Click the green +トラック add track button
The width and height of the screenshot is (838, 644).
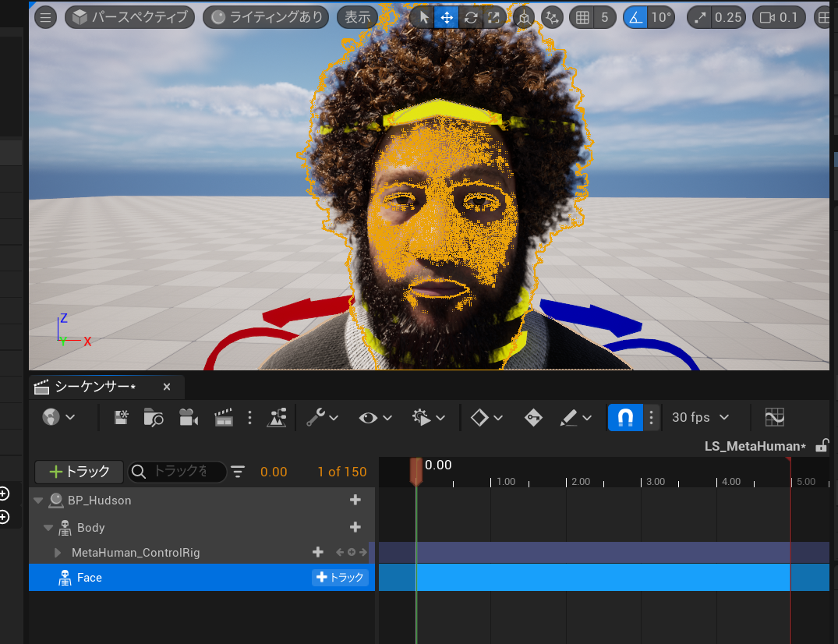pos(79,472)
